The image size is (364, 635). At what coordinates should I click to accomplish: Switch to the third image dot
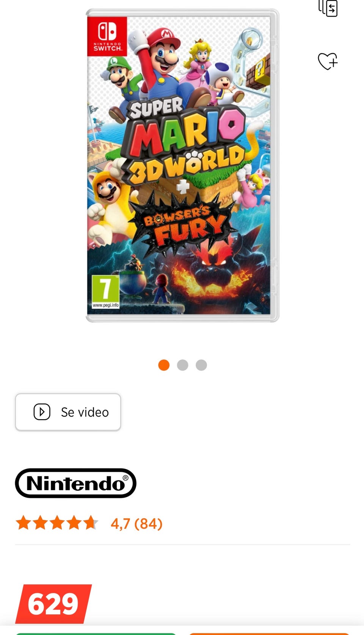tap(201, 365)
